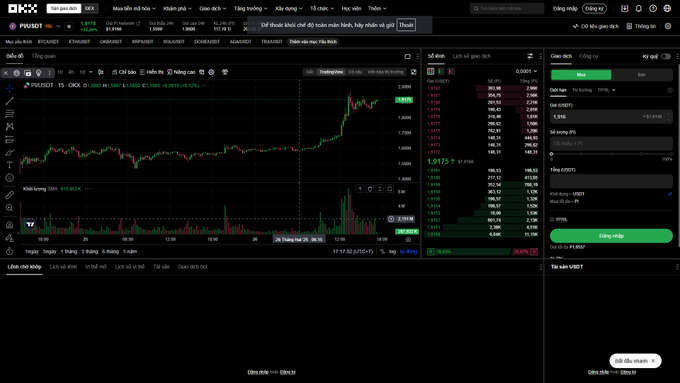Click the zoom in magnifier tool

click(10, 208)
